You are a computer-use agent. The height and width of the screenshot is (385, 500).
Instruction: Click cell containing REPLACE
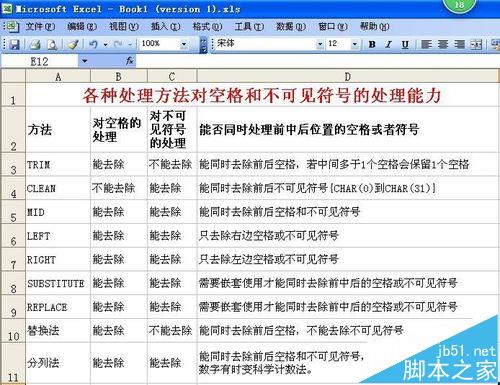[x=58, y=307]
